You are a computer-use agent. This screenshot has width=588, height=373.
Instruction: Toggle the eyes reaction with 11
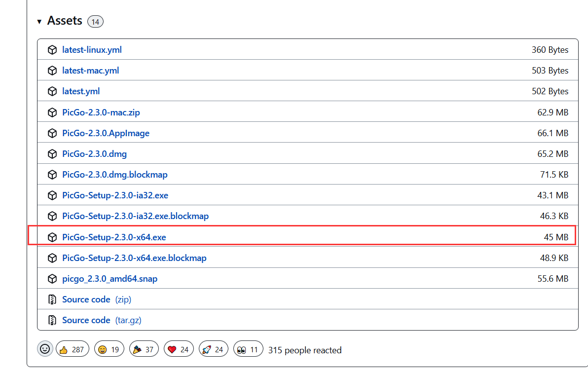(248, 349)
